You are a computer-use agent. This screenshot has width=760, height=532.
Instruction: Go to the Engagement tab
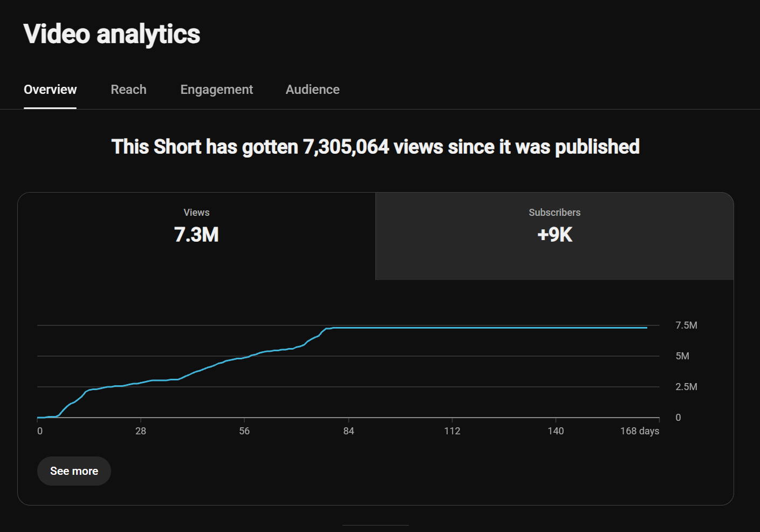216,90
